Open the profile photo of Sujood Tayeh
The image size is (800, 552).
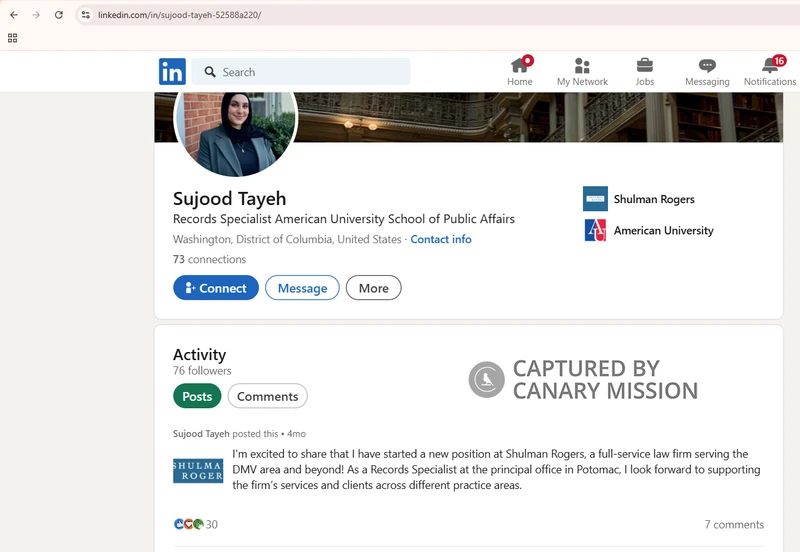click(x=236, y=134)
